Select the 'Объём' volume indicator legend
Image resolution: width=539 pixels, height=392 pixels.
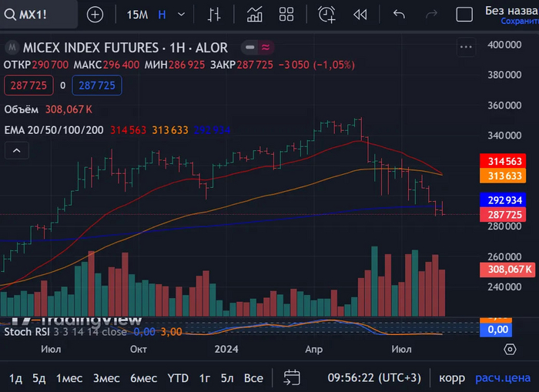point(22,109)
